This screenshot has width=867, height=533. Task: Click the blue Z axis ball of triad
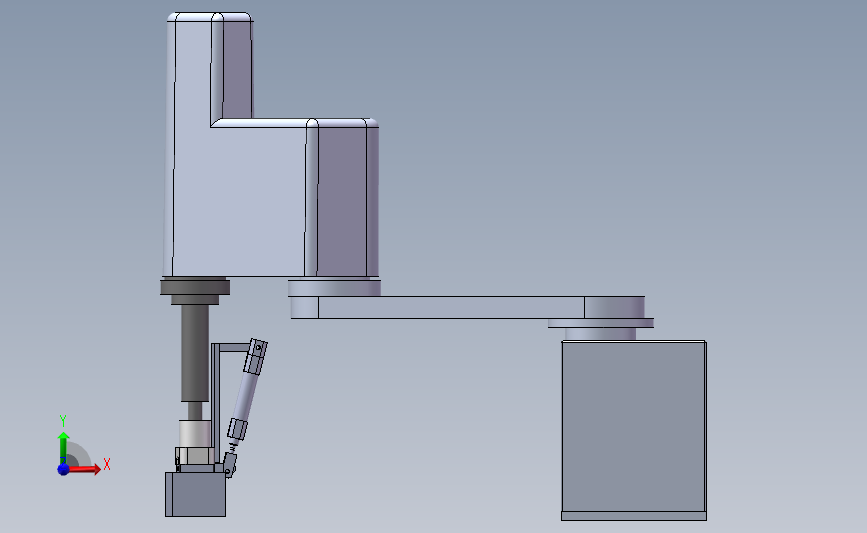(63, 469)
